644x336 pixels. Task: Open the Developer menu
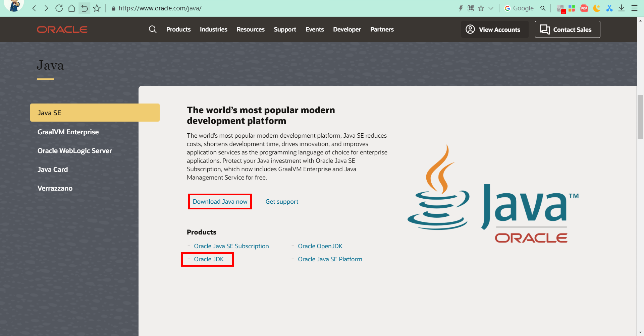[347, 29]
